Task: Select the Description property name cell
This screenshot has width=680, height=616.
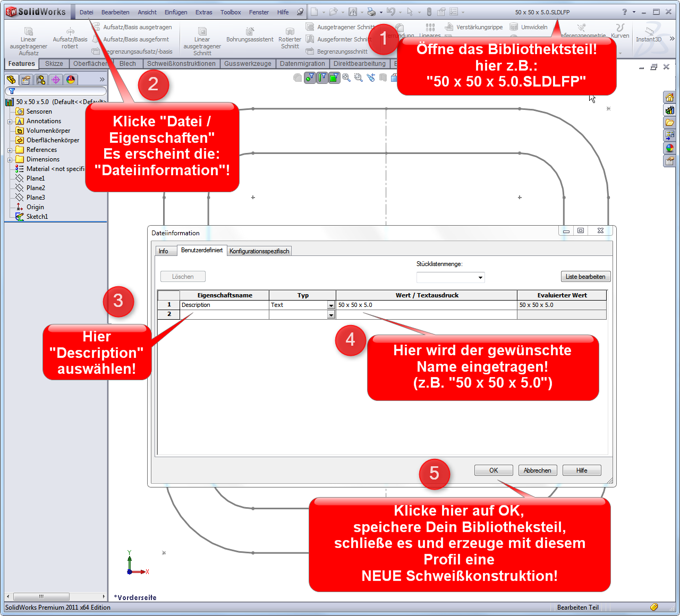Action: (225, 305)
